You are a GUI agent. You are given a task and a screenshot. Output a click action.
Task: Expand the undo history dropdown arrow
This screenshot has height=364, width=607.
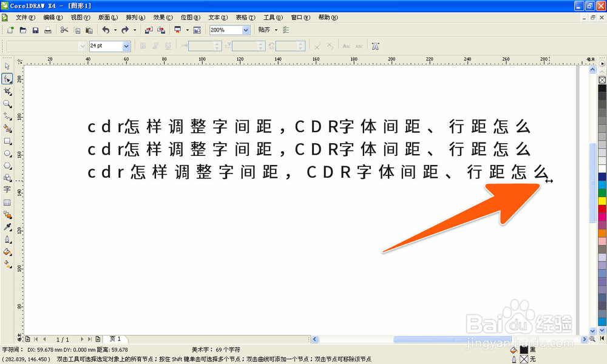115,30
